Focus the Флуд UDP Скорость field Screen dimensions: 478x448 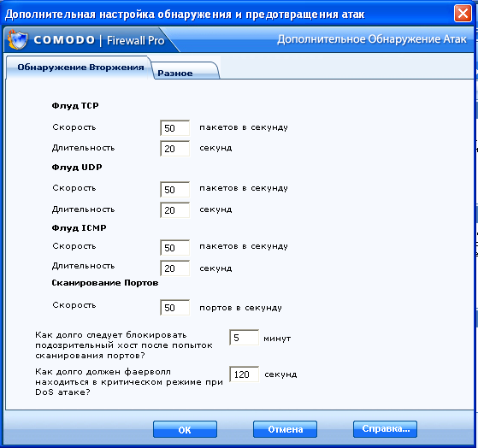[174, 190]
